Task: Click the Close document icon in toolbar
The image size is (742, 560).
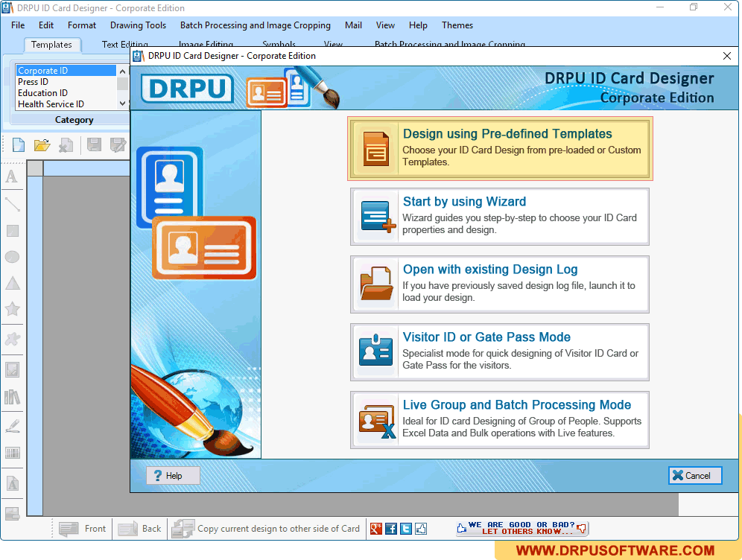Action: coord(66,144)
